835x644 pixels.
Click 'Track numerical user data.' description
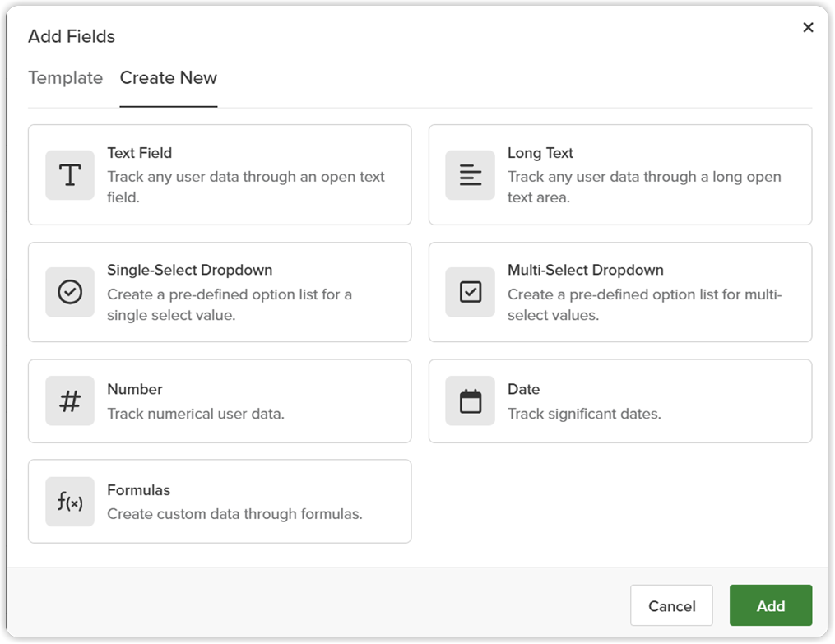coord(196,414)
